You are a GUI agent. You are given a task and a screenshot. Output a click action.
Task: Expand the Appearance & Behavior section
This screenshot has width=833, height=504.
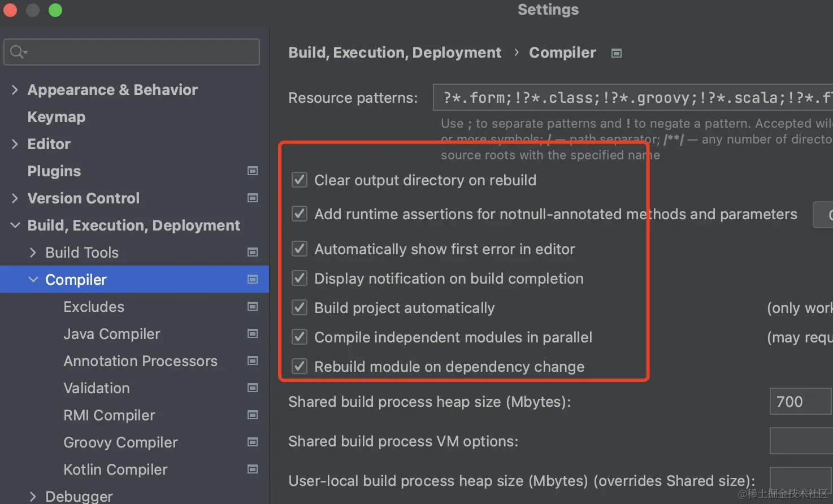tap(15, 90)
